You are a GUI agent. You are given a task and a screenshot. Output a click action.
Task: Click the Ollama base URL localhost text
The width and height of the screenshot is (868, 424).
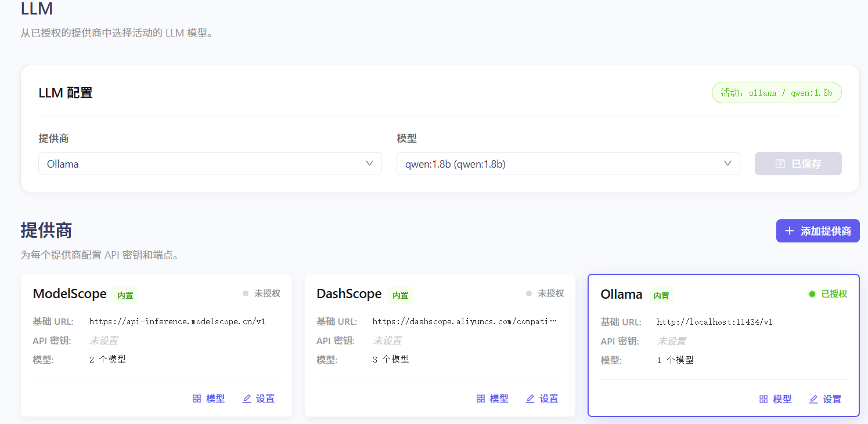click(x=714, y=322)
